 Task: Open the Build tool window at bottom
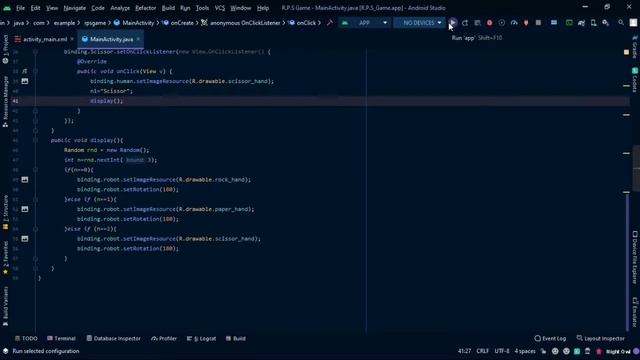coord(236,338)
